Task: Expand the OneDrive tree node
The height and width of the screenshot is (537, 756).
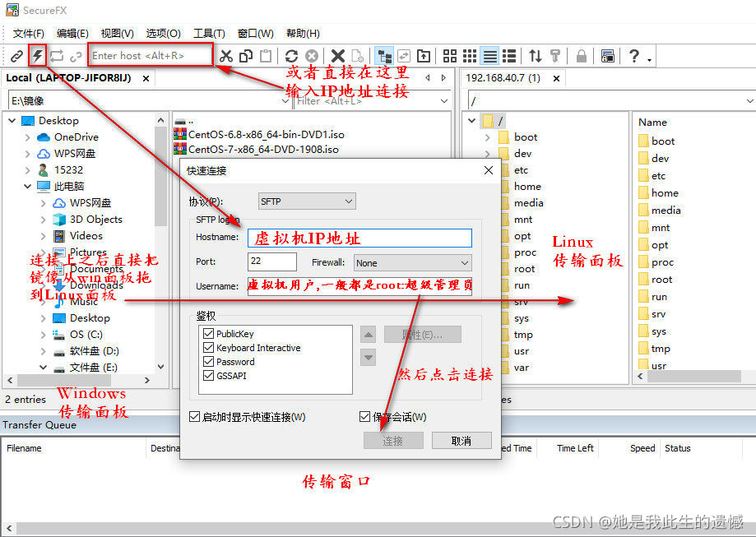Action: click(27, 137)
